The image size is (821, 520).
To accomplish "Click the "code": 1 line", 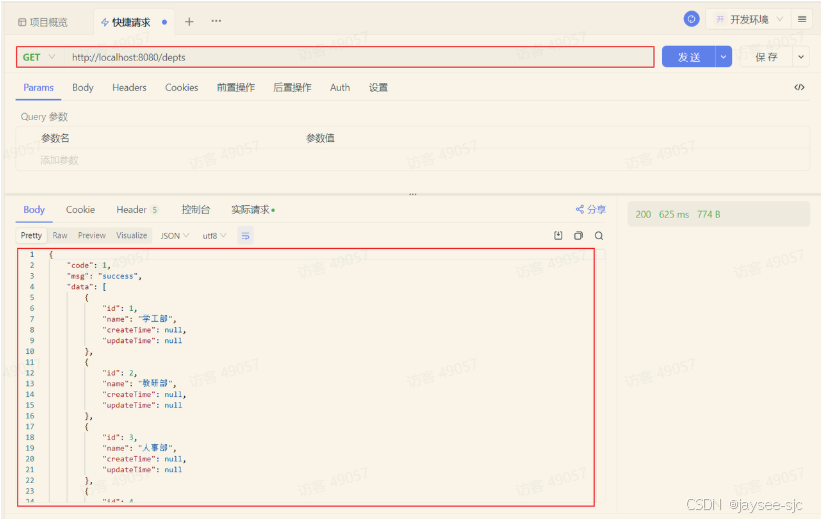I will (88, 265).
